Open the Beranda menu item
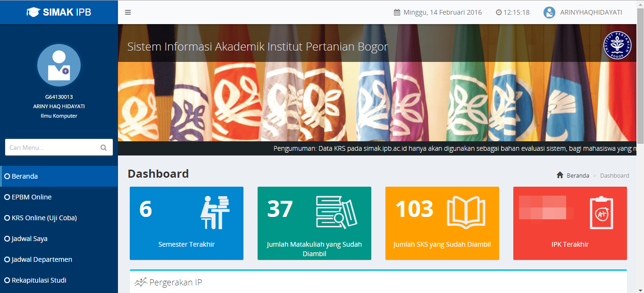 (25, 176)
